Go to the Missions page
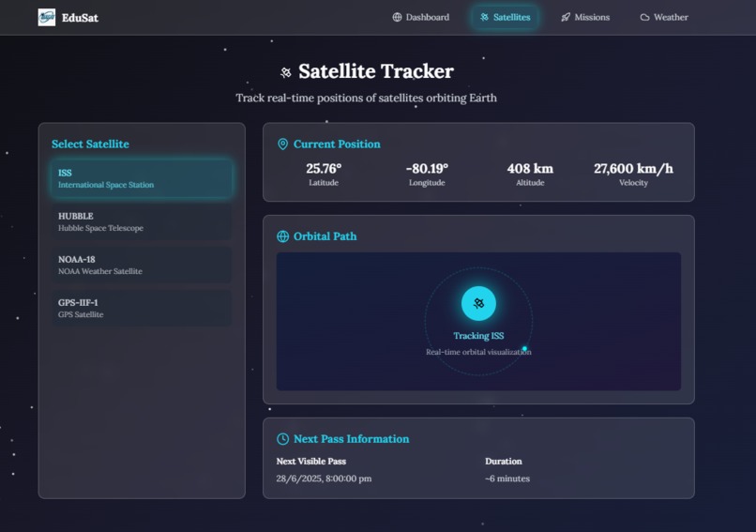This screenshot has width=756, height=532. point(585,18)
